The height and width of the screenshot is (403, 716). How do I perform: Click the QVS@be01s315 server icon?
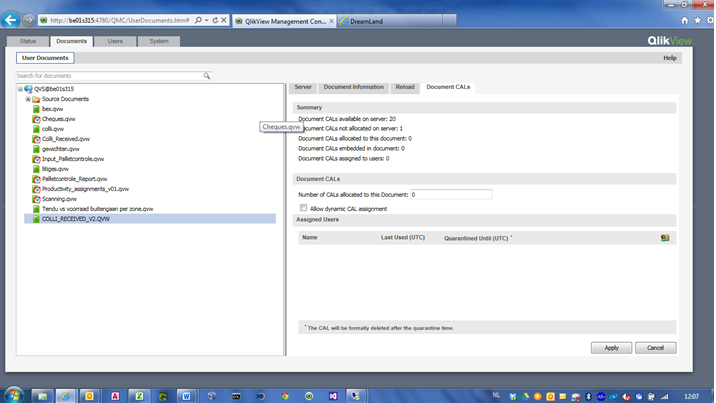point(28,89)
